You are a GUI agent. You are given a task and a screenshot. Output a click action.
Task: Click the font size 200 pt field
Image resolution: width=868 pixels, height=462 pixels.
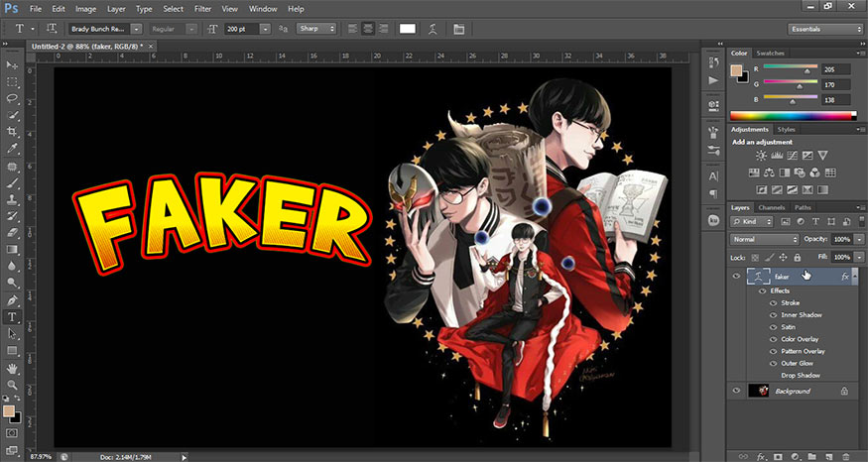point(241,29)
